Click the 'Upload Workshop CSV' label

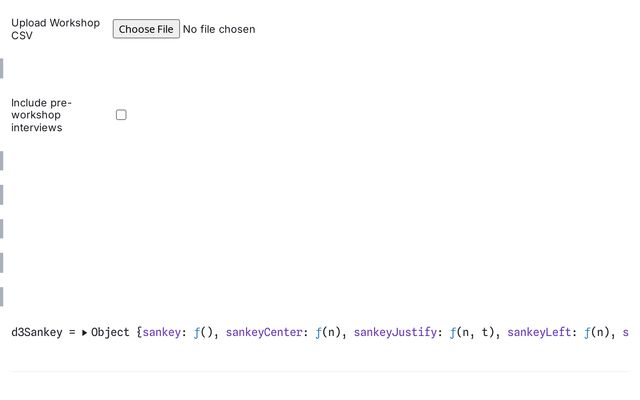pyautogui.click(x=56, y=29)
